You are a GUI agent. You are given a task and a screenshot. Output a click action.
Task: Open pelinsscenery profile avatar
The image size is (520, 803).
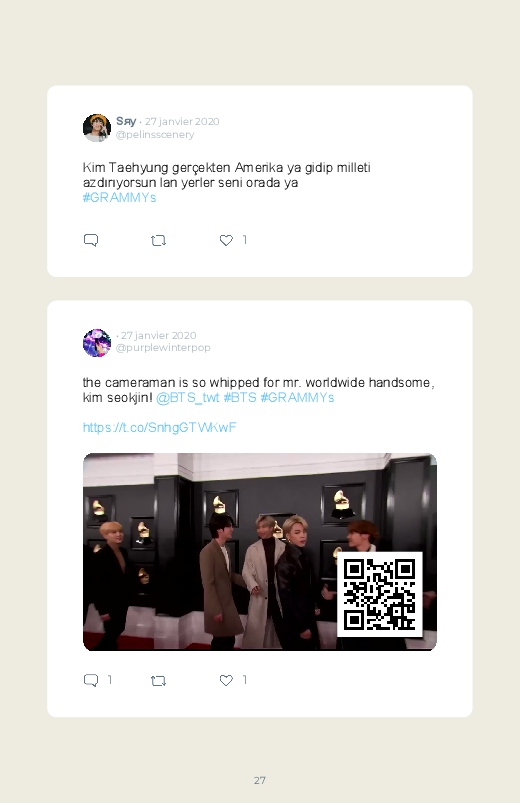[97, 128]
